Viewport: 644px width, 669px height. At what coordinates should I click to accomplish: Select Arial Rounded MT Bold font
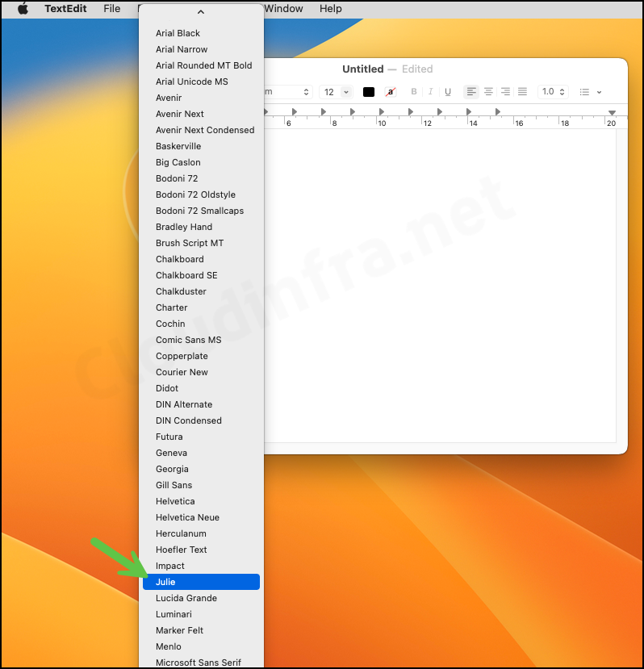(201, 65)
